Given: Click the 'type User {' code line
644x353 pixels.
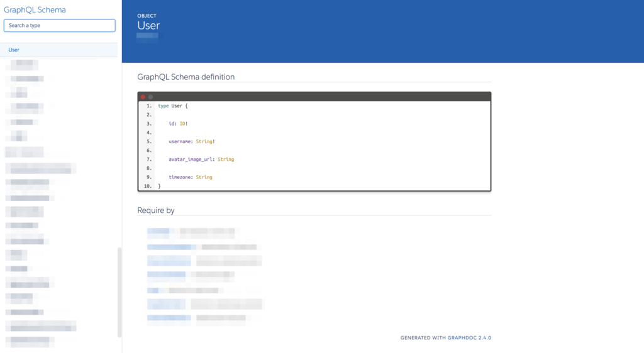Looking at the screenshot, I should click(172, 106).
